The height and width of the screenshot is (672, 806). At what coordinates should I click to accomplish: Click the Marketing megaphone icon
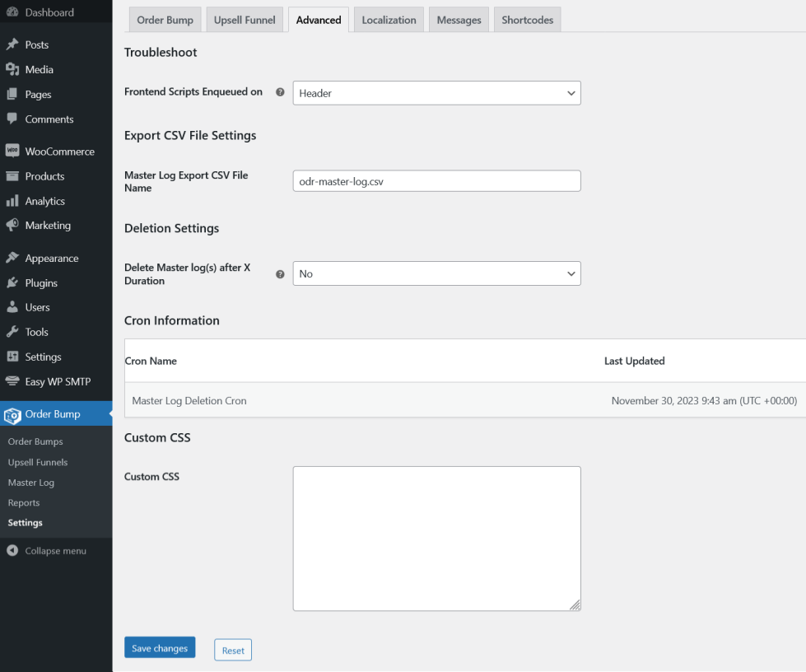(x=12, y=226)
